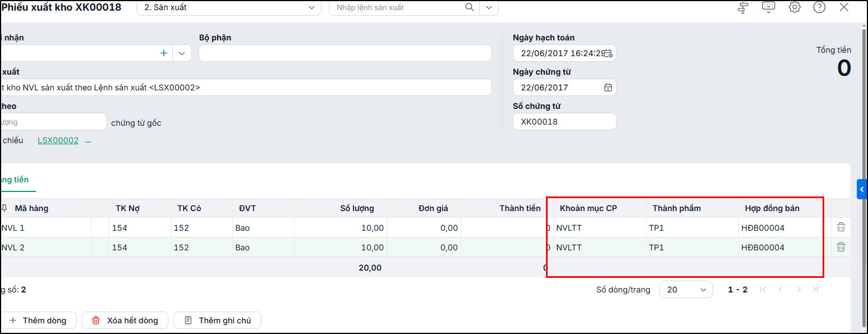The image size is (868, 334).
Task: Click the Xóa hết dòng button
Action: tap(125, 321)
